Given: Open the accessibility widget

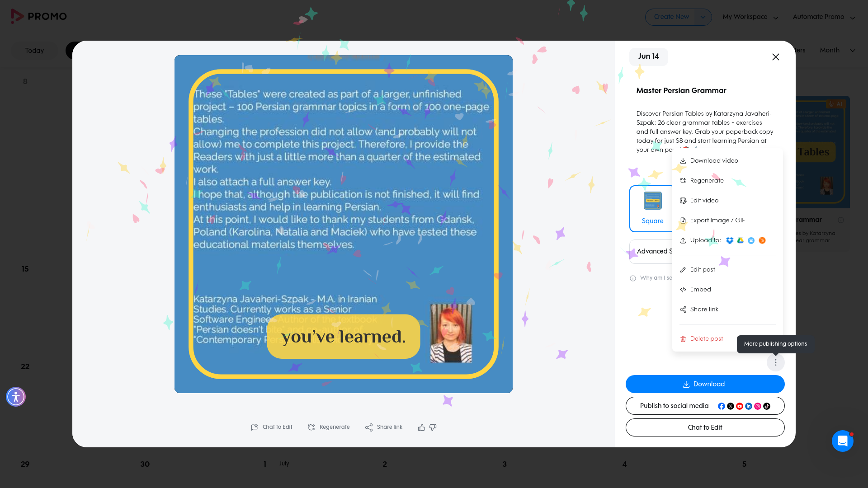Looking at the screenshot, I should [16, 397].
